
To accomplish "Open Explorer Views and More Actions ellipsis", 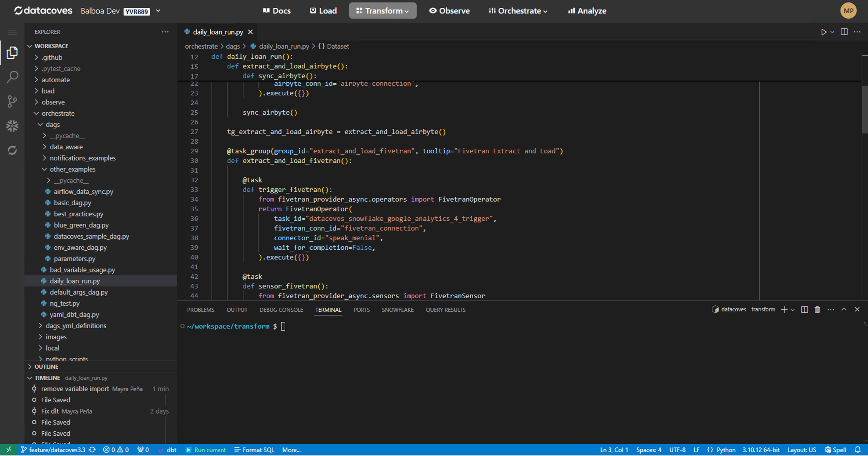I will [x=165, y=32].
